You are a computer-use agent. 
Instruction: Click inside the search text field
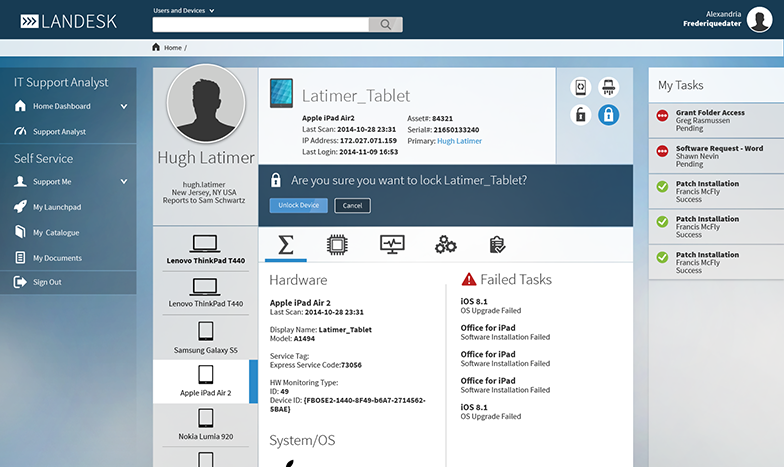coord(260,24)
